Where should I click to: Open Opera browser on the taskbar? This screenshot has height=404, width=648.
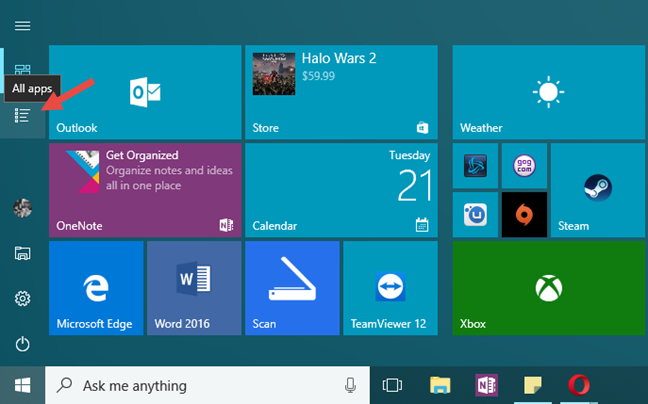coord(579,385)
